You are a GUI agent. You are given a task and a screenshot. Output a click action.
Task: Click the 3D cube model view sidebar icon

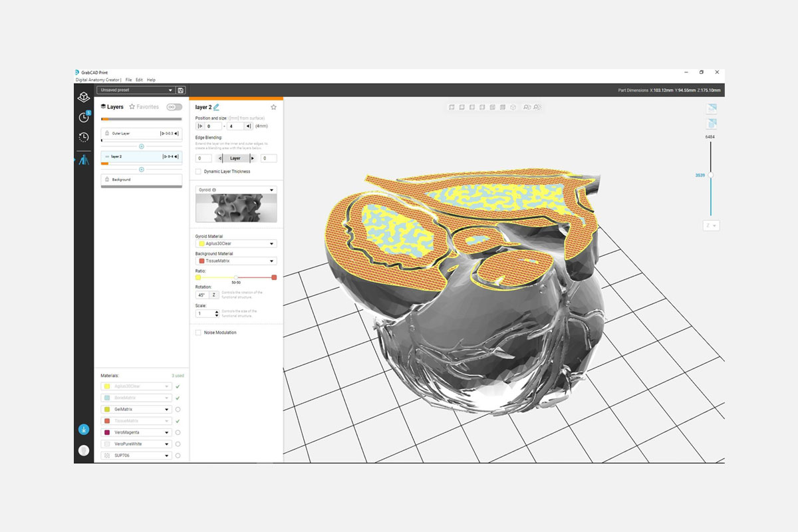click(x=84, y=97)
